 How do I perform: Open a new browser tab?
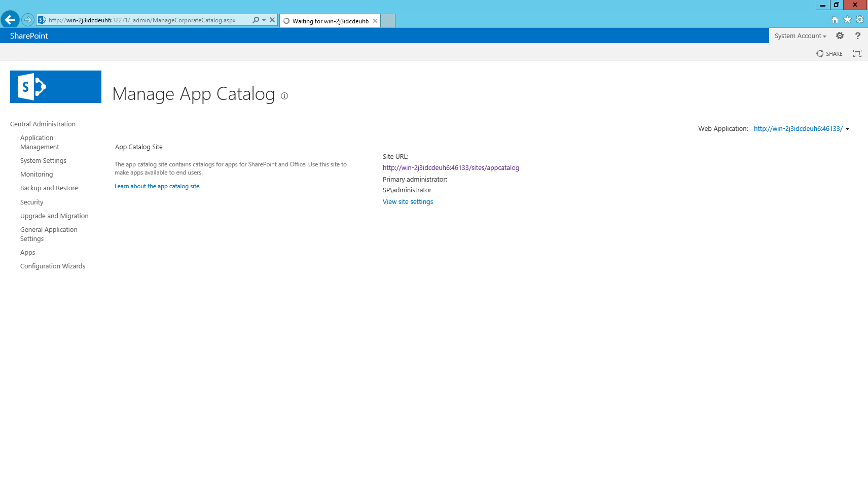pyautogui.click(x=388, y=21)
